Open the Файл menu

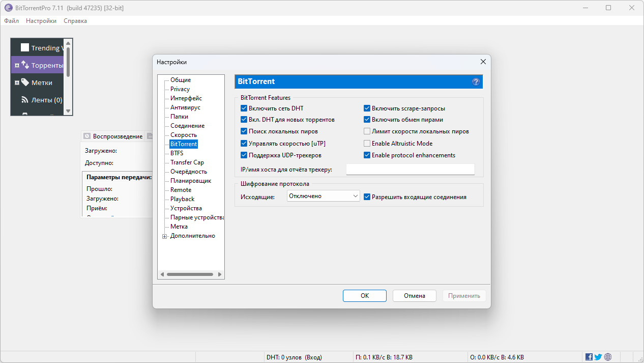[x=11, y=21]
